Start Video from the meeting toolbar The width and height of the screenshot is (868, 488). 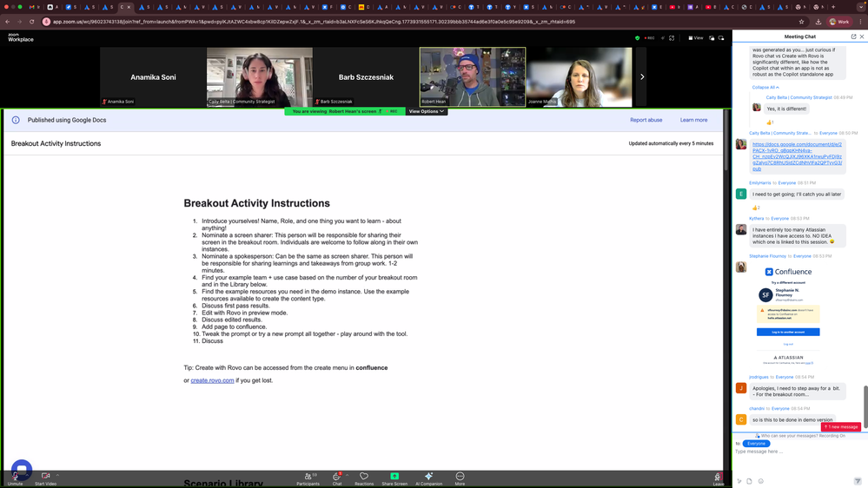(45, 478)
